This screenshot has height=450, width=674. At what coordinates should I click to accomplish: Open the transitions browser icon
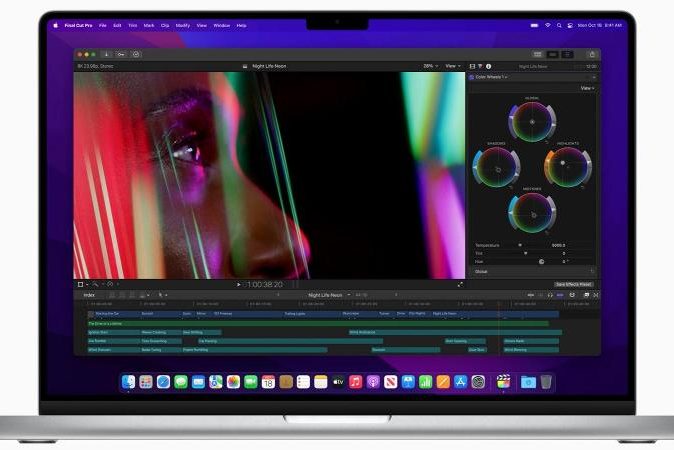(x=596, y=295)
